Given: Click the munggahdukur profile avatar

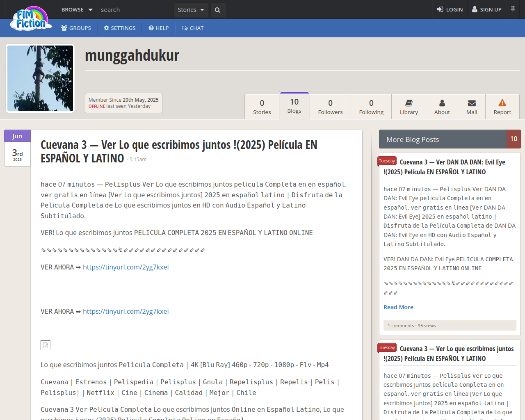Looking at the screenshot, I should pyautogui.click(x=40, y=78).
